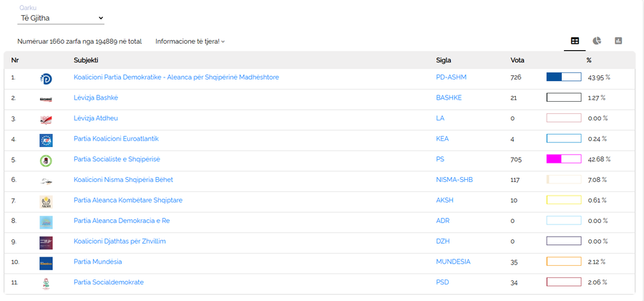This screenshot has width=644, height=301.
Task: Click the MUNDESIA sigla link
Action: [454, 262]
